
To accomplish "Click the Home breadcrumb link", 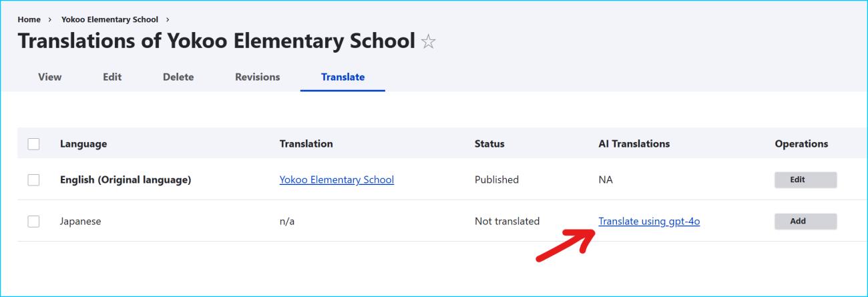I will click(29, 19).
